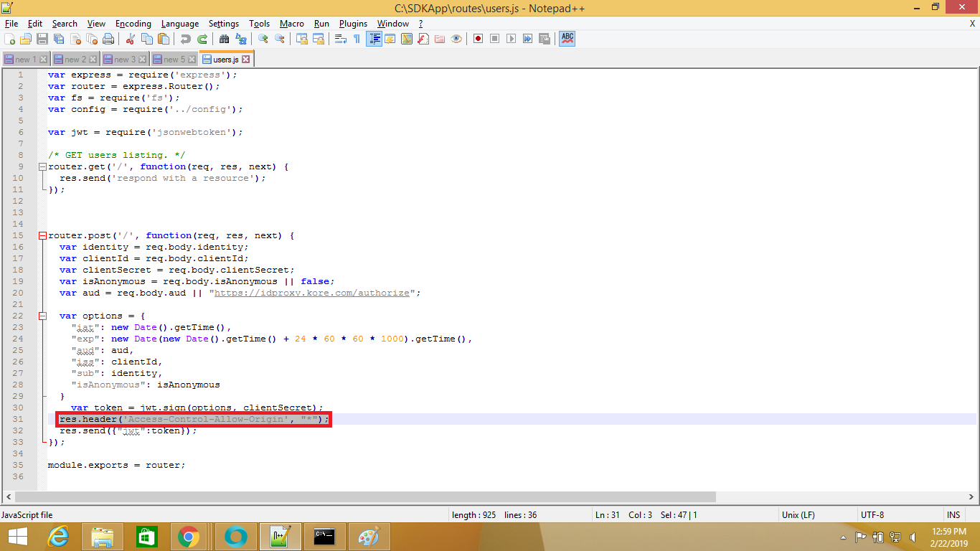This screenshot has height=551, width=980.
Task: Toggle show all characters pilcrow icon
Action: tap(357, 39)
